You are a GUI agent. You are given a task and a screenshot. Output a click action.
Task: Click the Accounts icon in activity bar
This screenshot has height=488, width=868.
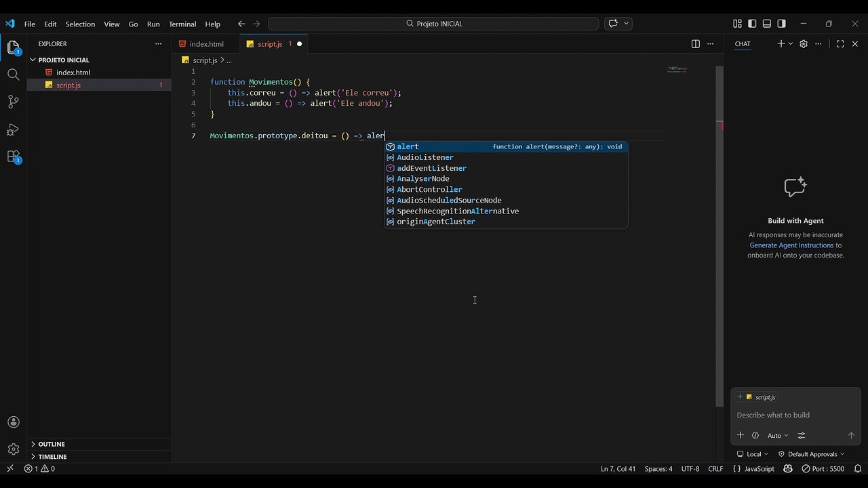(13, 422)
